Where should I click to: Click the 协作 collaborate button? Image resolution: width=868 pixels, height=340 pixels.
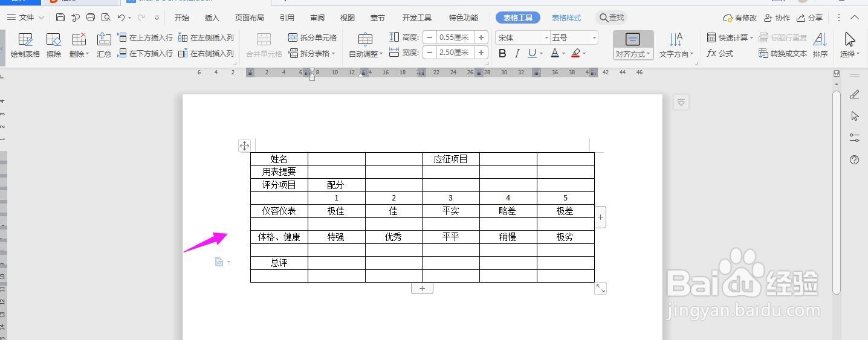[777, 18]
